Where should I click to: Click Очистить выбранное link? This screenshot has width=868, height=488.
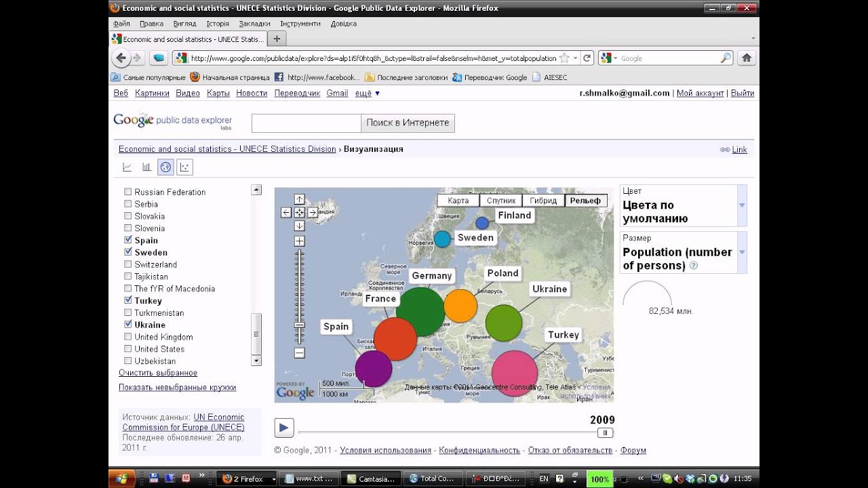[158, 373]
